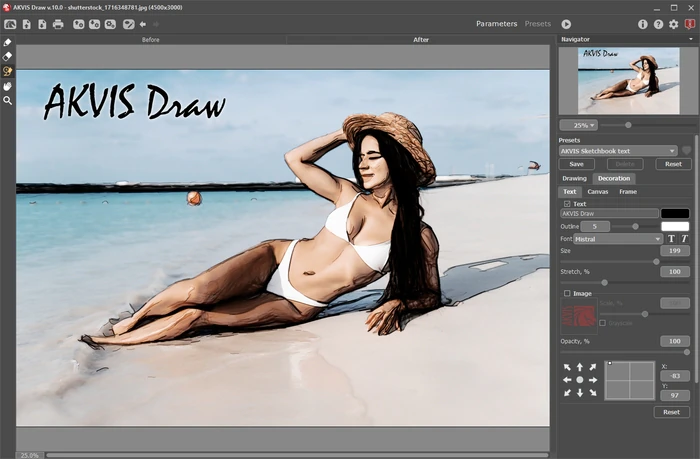Screen dimensions: 700x459
Task: Select the Canvas sub-tab
Action: click(x=598, y=192)
